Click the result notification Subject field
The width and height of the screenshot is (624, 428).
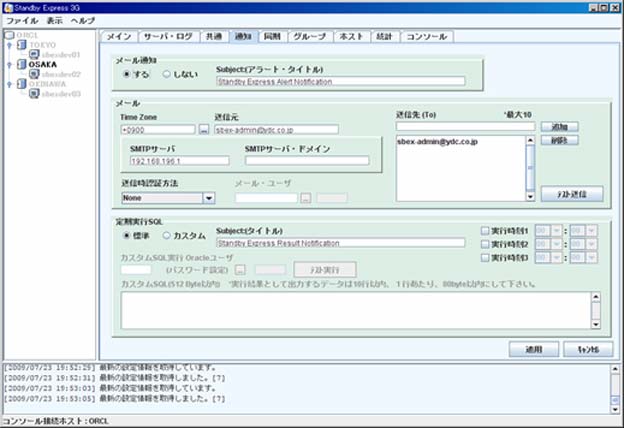341,243
